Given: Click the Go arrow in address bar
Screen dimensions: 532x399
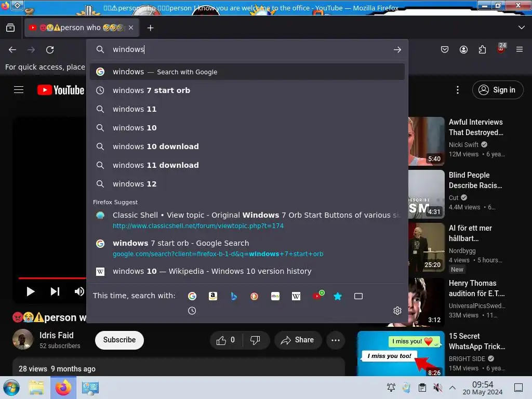Looking at the screenshot, I should (397, 50).
